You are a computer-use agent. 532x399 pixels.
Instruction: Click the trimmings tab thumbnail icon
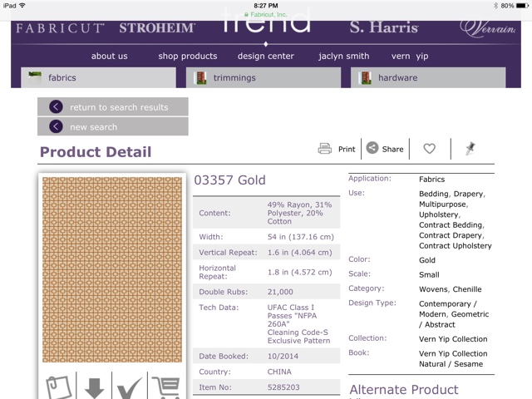click(201, 77)
